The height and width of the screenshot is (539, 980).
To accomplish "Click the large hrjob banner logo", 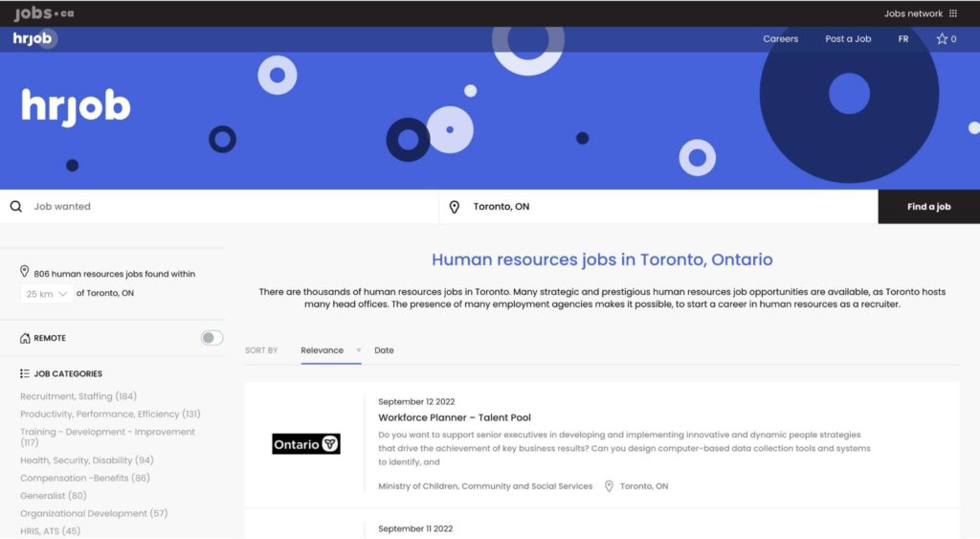I will point(76,107).
